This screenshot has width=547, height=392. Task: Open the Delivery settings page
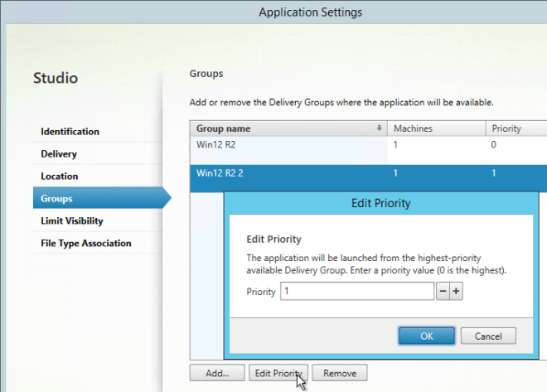click(59, 154)
